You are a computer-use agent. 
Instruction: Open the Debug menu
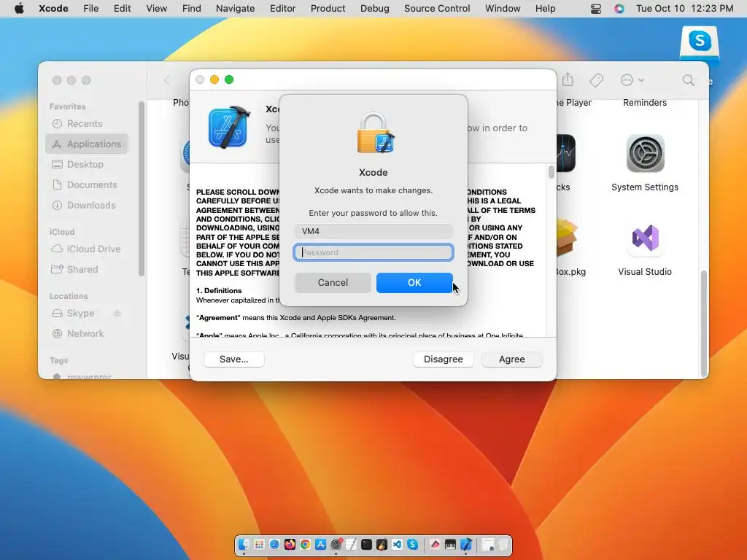(x=374, y=9)
